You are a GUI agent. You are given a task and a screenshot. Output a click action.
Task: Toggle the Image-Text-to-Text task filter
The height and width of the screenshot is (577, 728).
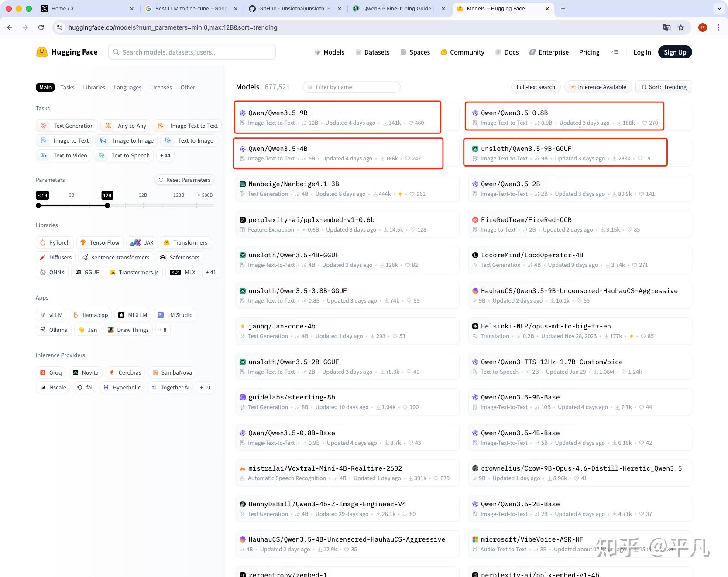coord(187,126)
